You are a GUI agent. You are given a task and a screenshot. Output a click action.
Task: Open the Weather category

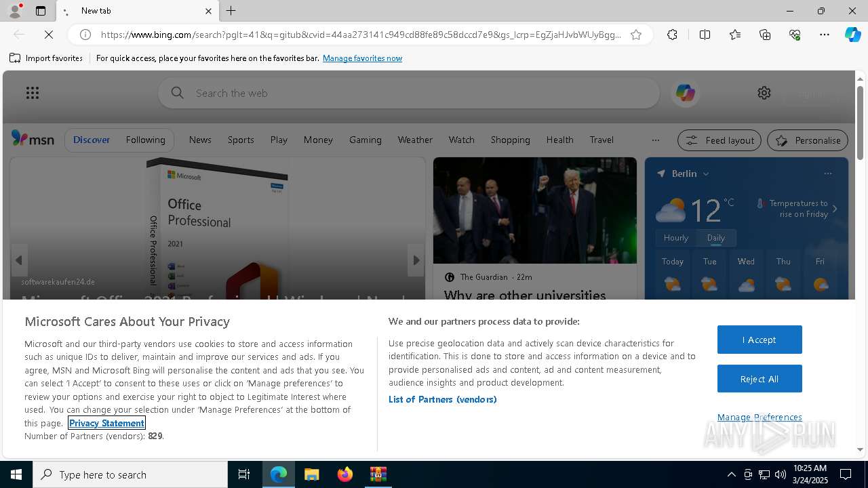(415, 140)
